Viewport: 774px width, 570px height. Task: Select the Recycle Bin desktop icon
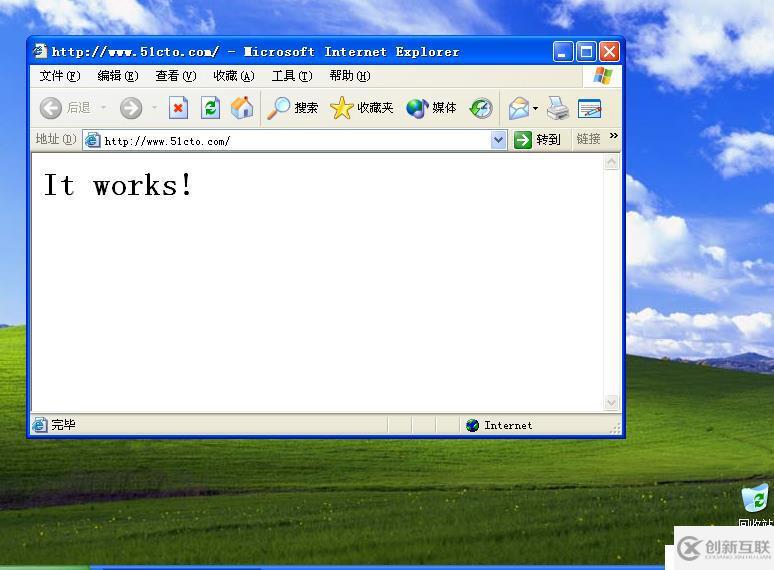click(755, 498)
